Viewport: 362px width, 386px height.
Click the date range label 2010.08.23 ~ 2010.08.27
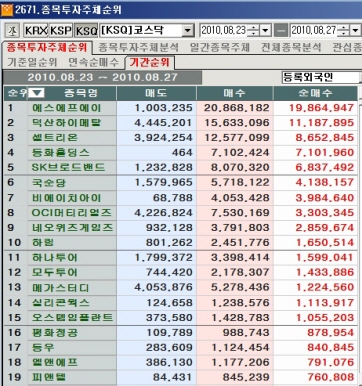[x=102, y=77]
